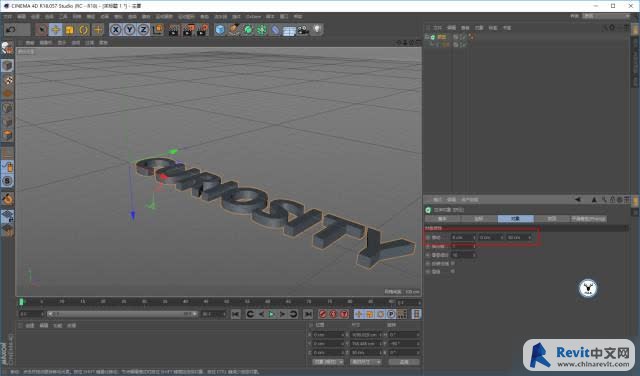
Task: Toggle the Y axis lock
Action: pyautogui.click(x=130, y=29)
